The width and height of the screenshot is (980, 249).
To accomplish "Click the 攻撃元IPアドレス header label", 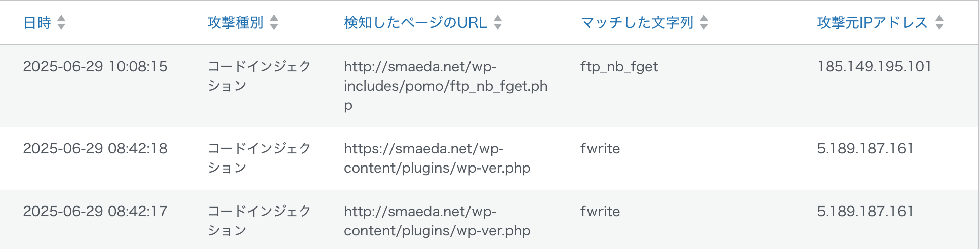I will coord(873,23).
